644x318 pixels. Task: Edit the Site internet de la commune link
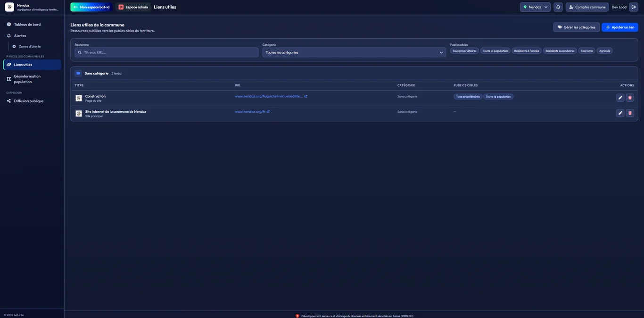(x=620, y=113)
